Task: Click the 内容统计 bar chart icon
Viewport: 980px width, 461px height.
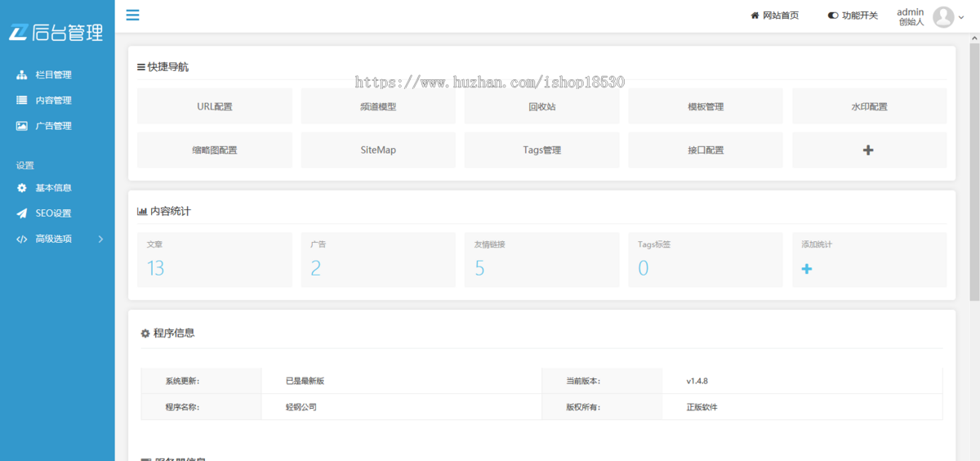Action: tap(142, 211)
